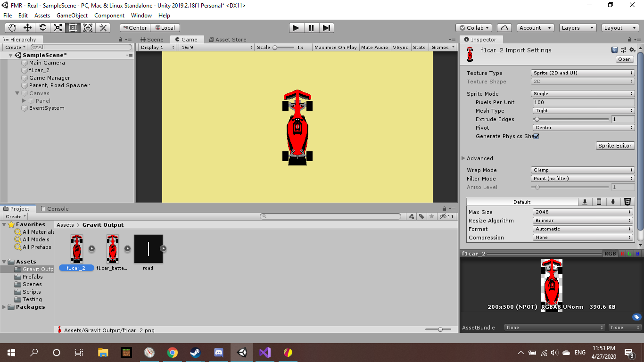This screenshot has height=362, width=644.
Task: Click the Project search-by-type icon
Action: 412,216
